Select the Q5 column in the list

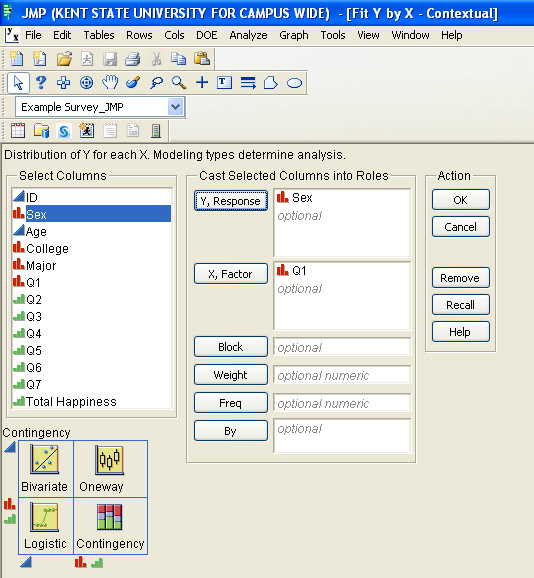[92, 350]
